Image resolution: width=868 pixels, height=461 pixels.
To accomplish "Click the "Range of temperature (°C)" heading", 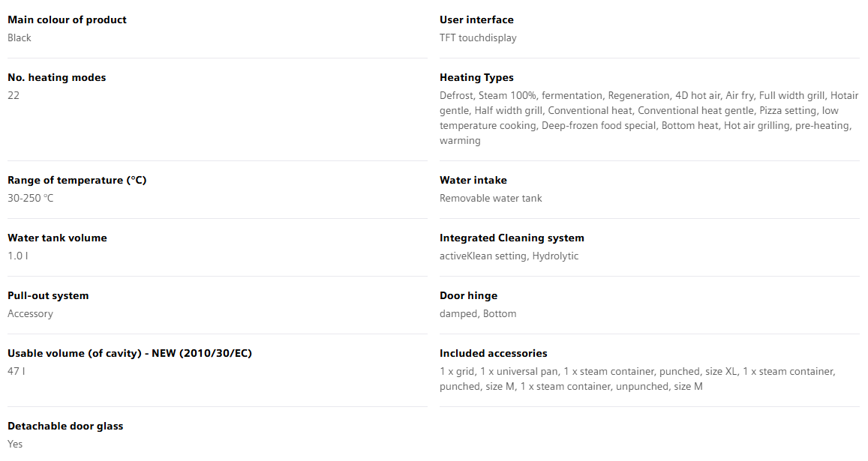I will [77, 181].
